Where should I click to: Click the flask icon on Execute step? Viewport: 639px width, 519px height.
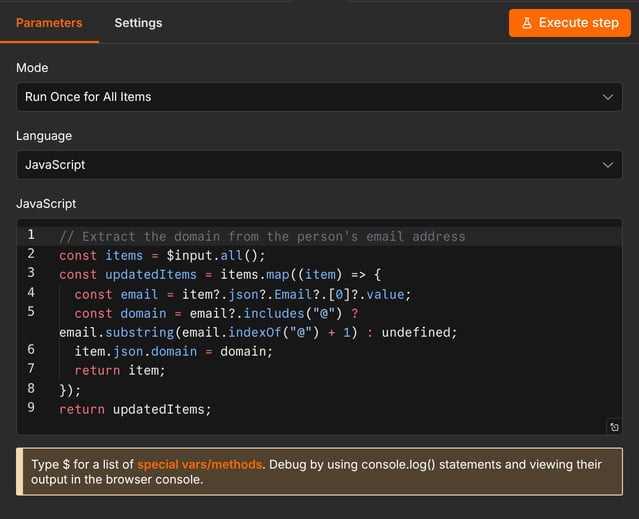point(527,23)
